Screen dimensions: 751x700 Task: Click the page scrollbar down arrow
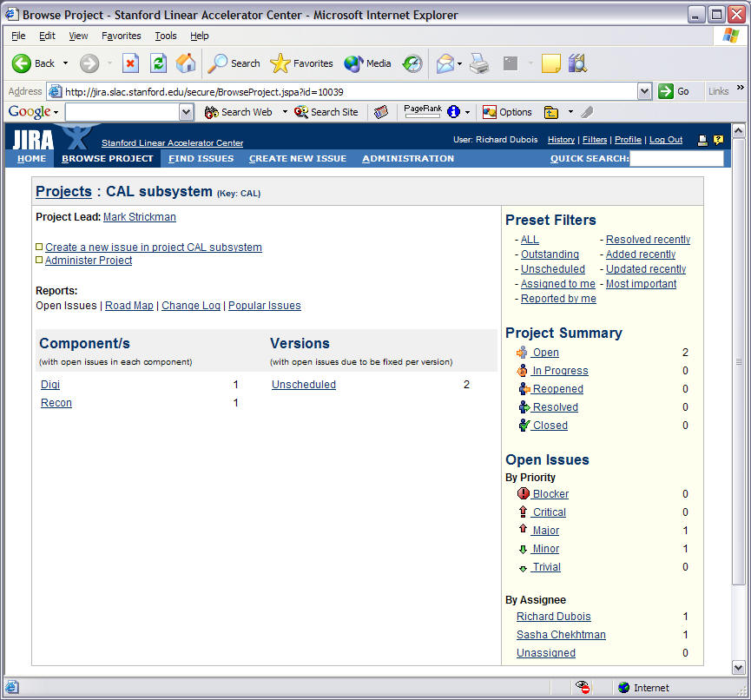click(738, 667)
